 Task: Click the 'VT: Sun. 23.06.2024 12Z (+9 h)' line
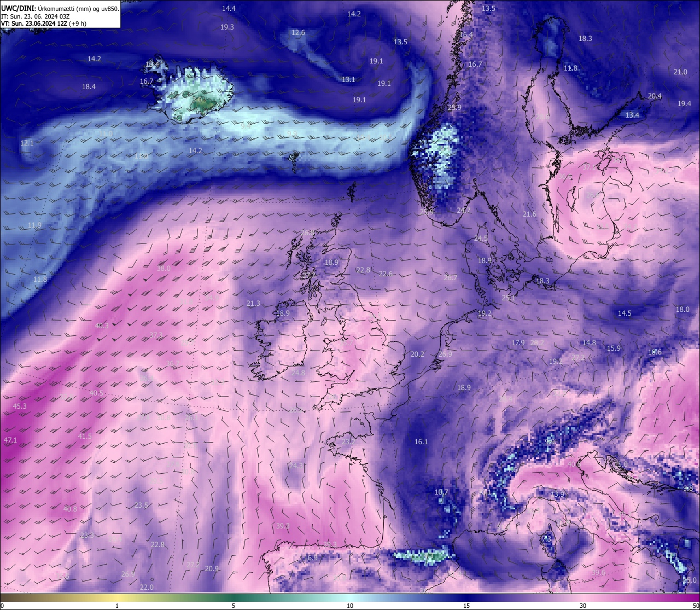pyautogui.click(x=44, y=24)
